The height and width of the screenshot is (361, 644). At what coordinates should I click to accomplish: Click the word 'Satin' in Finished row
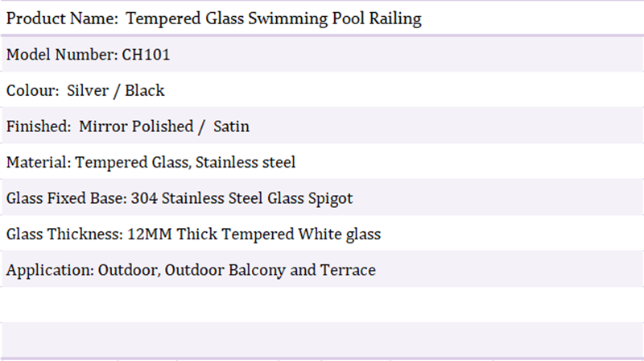[x=231, y=126]
